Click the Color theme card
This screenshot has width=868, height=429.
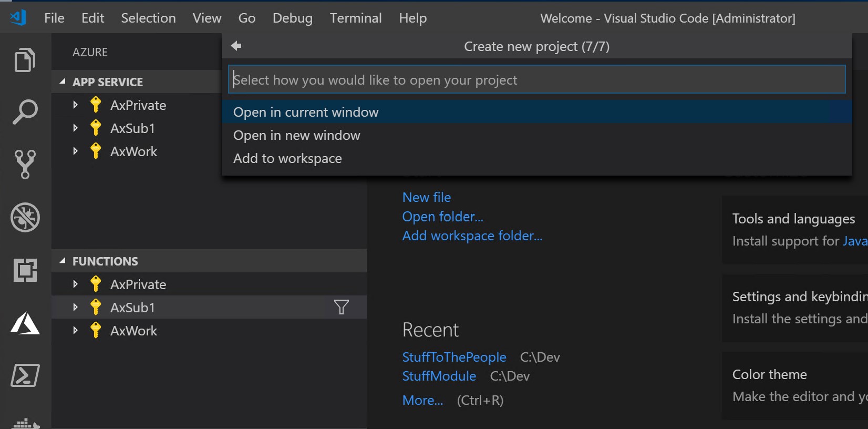795,385
